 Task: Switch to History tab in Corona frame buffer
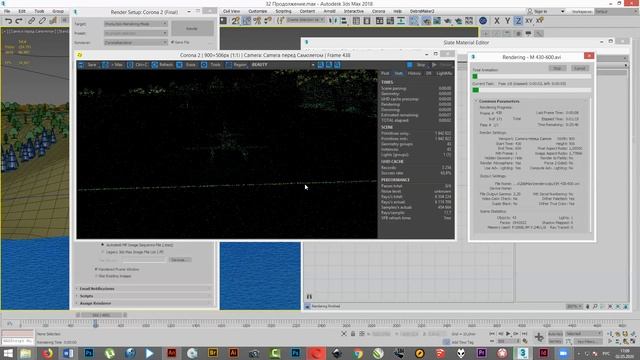pos(414,73)
